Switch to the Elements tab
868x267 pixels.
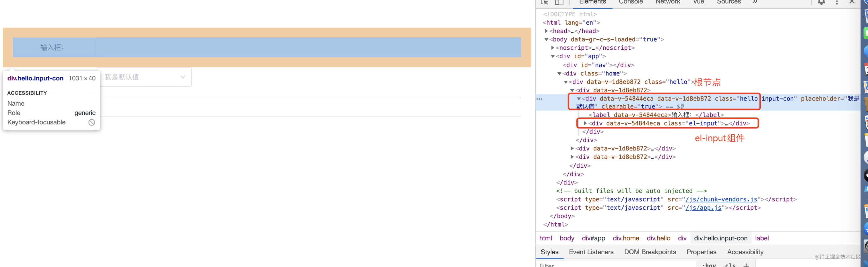pos(592,2)
